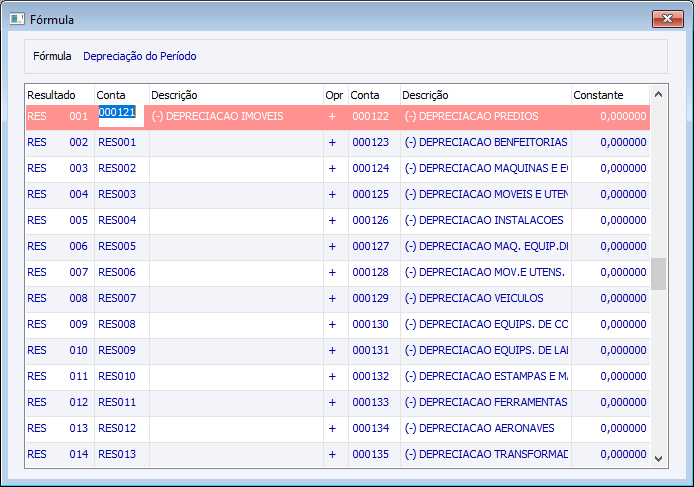Click the result number 014 cell
Viewport: 694px width, 487px height.
[x=78, y=454]
